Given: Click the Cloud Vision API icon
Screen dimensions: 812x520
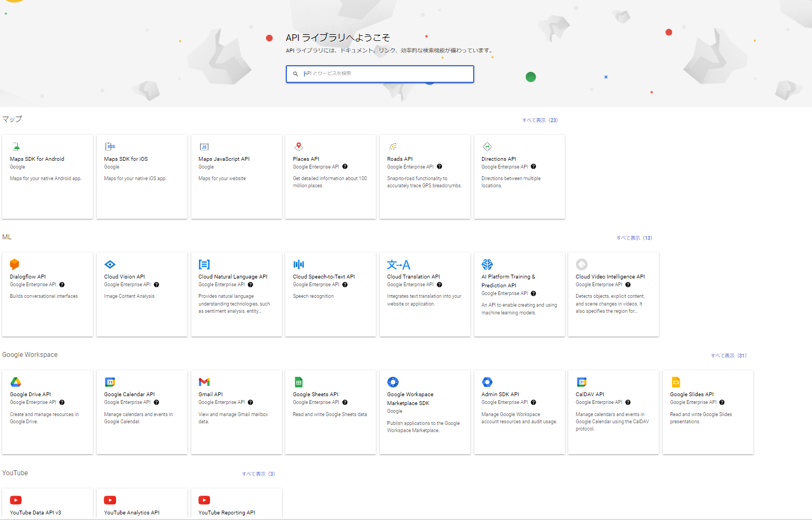Looking at the screenshot, I should tap(110, 264).
